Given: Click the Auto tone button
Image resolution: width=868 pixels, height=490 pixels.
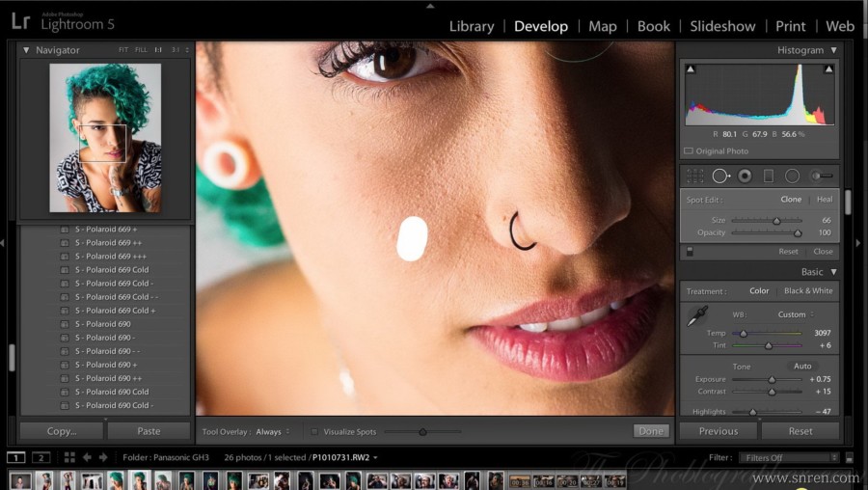Looking at the screenshot, I should [x=802, y=366].
